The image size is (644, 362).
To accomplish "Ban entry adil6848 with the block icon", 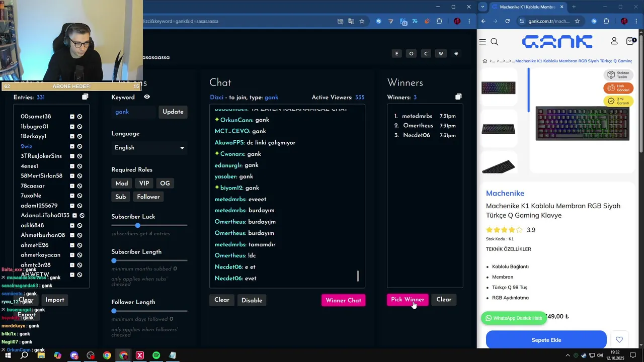I will [x=79, y=225].
